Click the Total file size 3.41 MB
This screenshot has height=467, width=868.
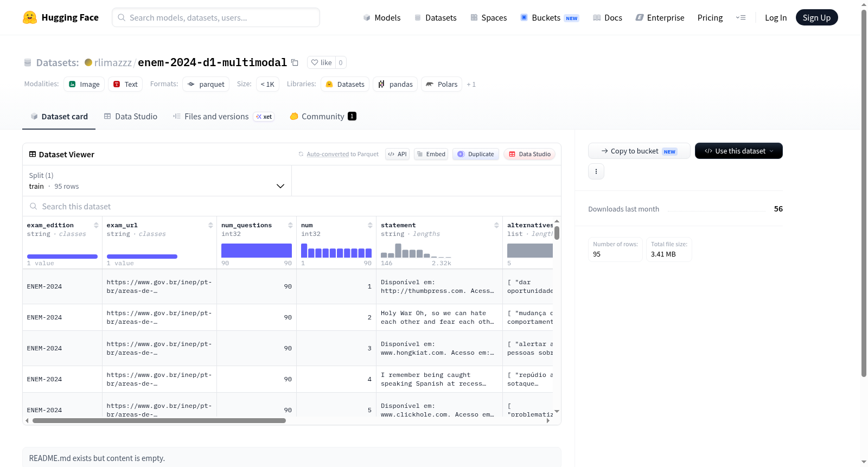(x=669, y=250)
